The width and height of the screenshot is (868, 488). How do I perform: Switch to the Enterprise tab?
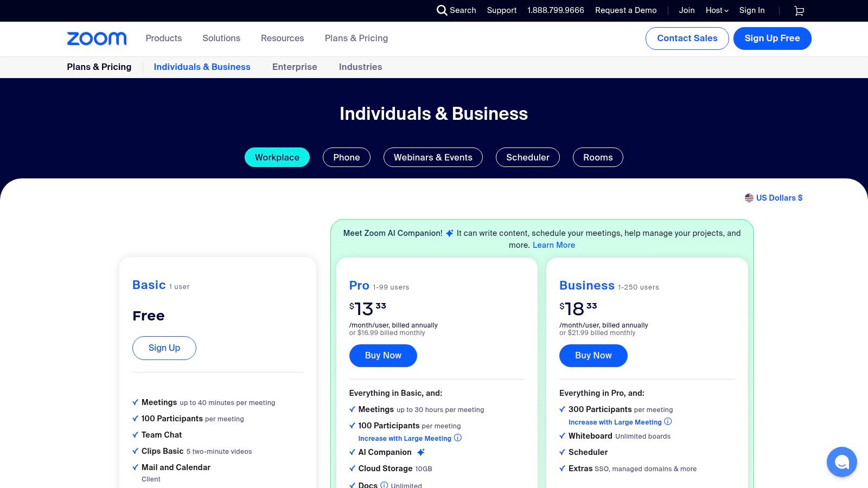click(295, 67)
